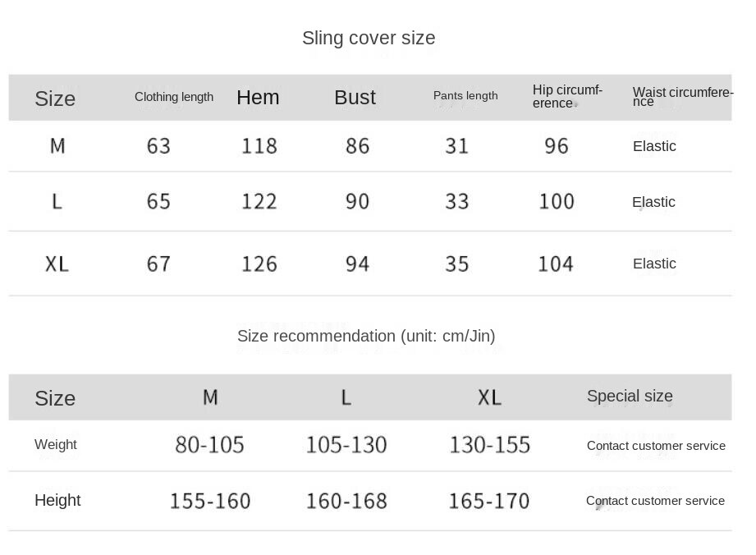Select the 'Clothing length' column header
This screenshot has width=756, height=555.
point(173,97)
